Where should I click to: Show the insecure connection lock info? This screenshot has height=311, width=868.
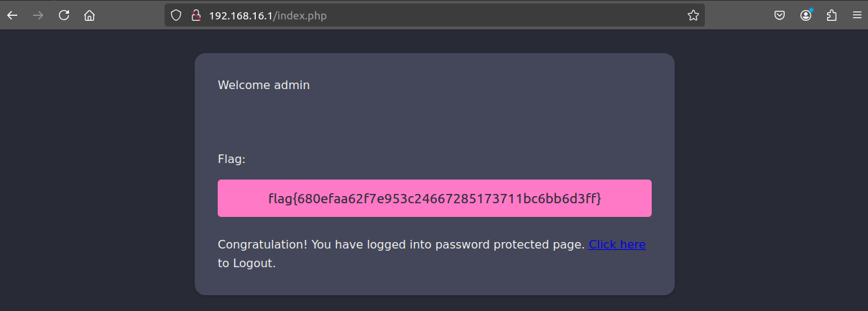pyautogui.click(x=195, y=15)
